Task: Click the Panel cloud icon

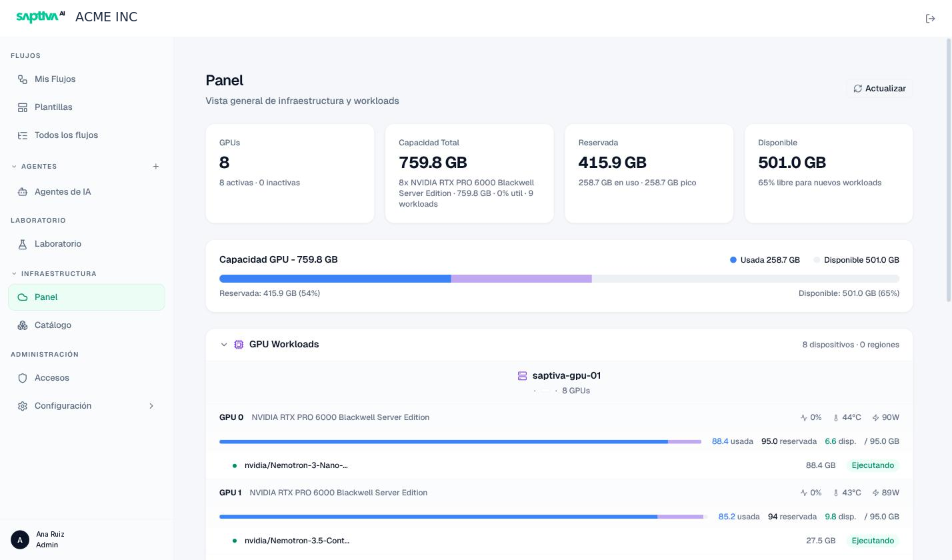Action: 23,297
